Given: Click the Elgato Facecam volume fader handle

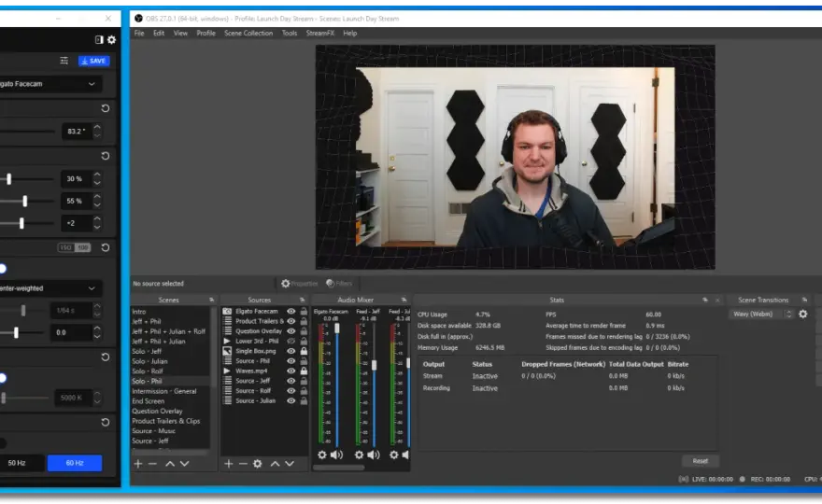Looking at the screenshot, I should (x=337, y=328).
